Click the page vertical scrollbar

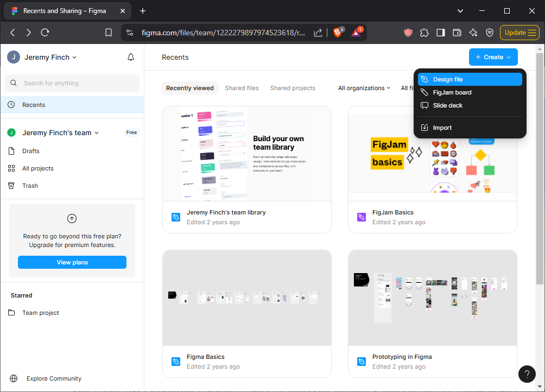[540, 168]
